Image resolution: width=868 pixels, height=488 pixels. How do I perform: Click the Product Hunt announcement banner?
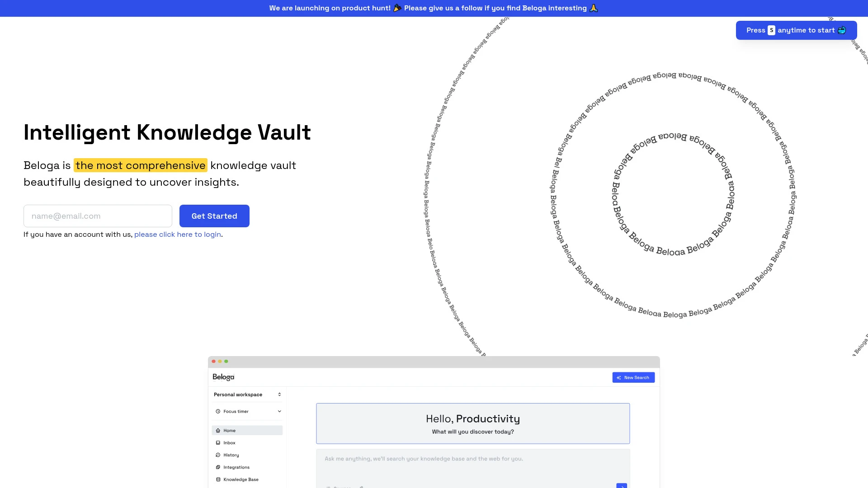434,8
